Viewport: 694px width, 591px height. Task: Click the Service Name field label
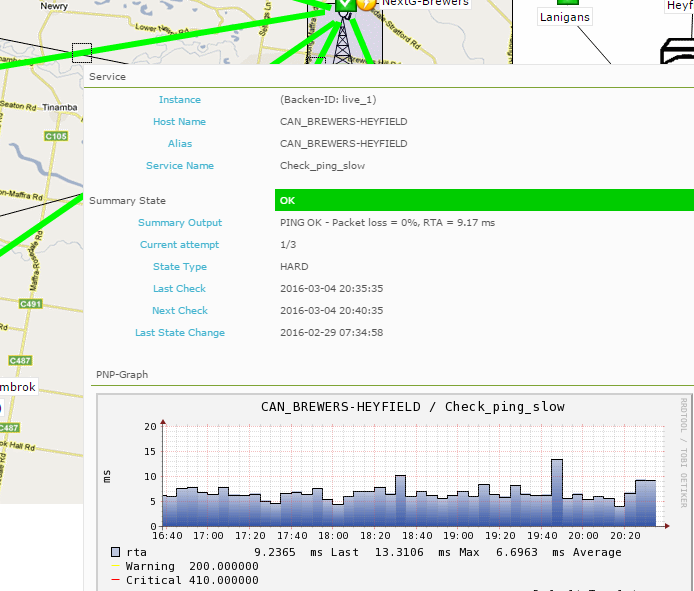click(180, 166)
